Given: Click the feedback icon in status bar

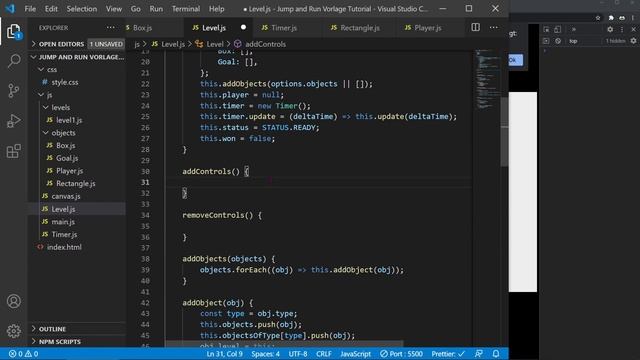Looking at the screenshot, I should (479, 354).
